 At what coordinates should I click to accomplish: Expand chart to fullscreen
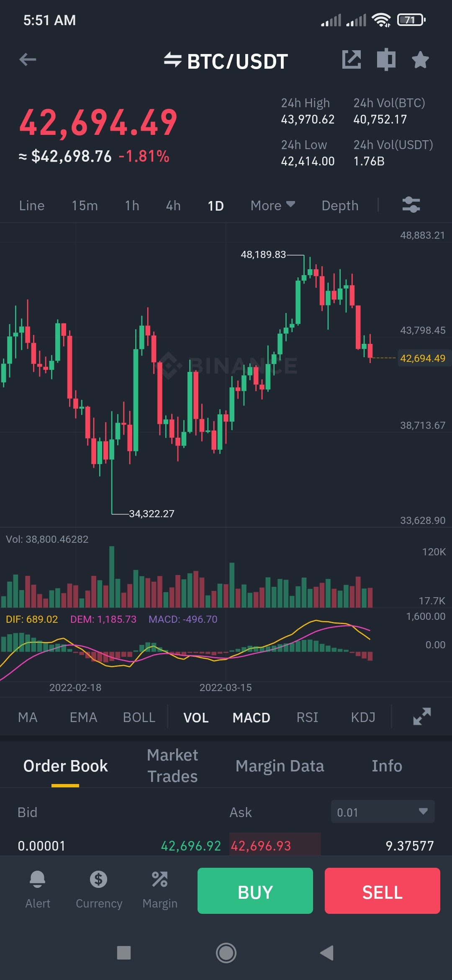tap(422, 717)
